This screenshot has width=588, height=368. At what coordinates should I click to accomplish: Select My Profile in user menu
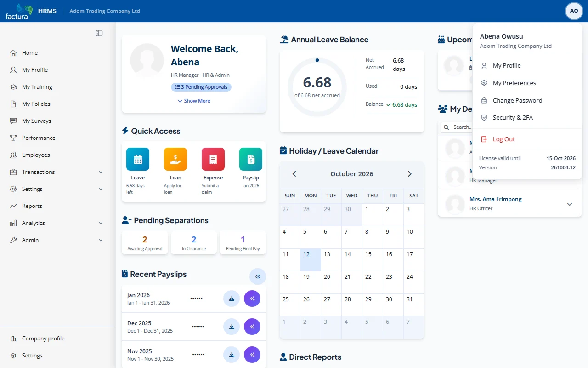coord(527,66)
